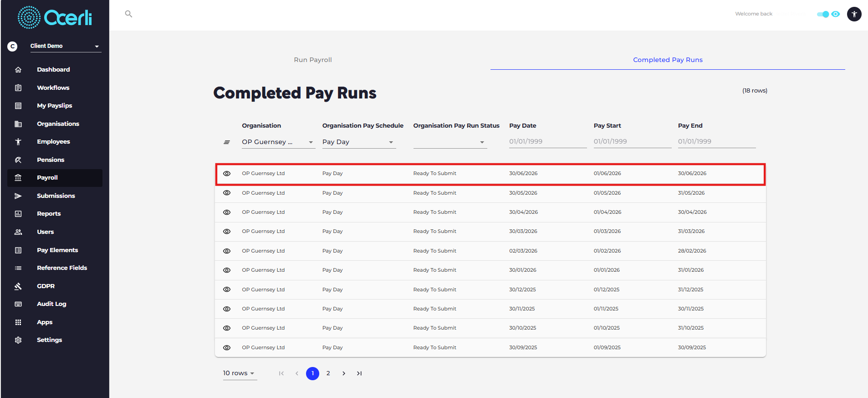Switch to the Run Payroll tab
This screenshot has height=398, width=868.
[x=313, y=60]
